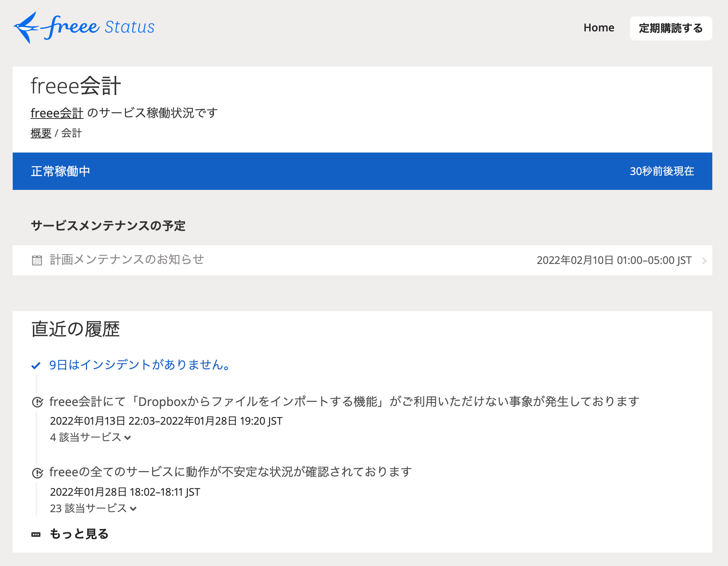Click the chevron arrow on maintenance row
The image size is (728, 566).
click(x=704, y=261)
